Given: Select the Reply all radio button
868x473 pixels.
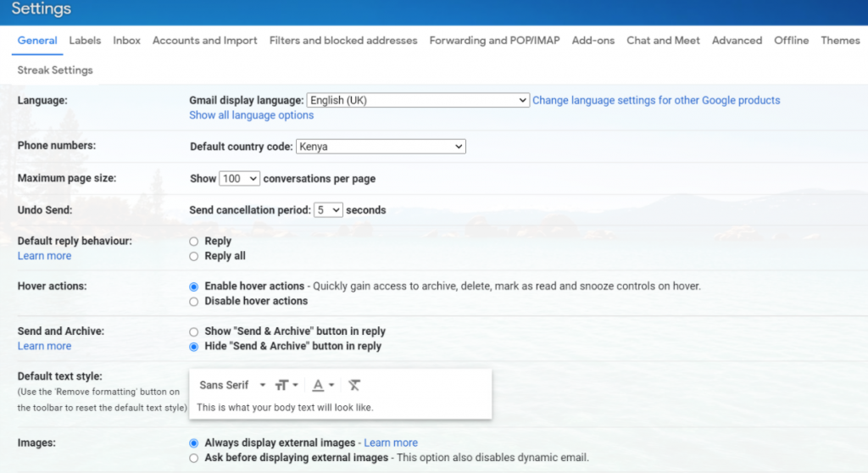Looking at the screenshot, I should [194, 256].
